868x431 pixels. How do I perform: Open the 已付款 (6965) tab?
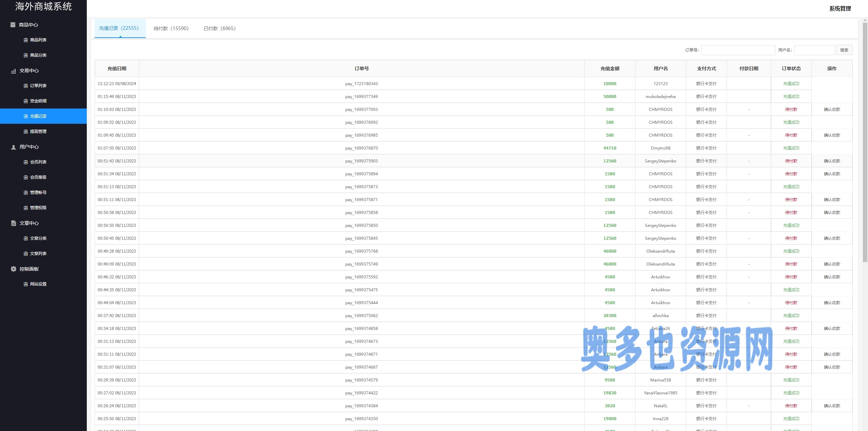pyautogui.click(x=219, y=28)
